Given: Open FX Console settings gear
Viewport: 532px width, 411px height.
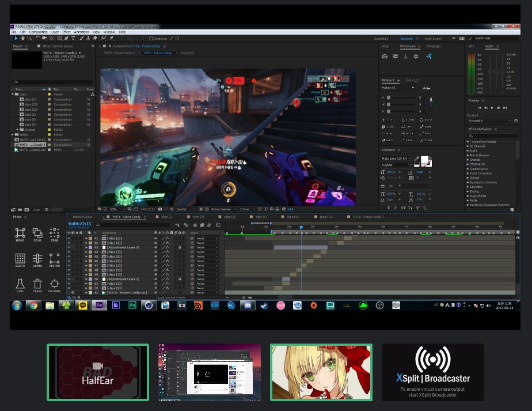Looking at the screenshot, I should [416, 56].
